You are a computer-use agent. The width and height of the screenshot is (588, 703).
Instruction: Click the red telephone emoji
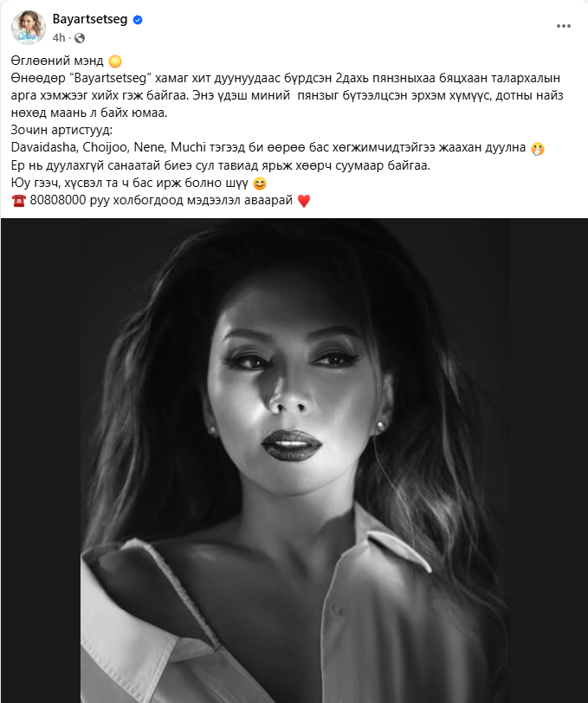coord(19,200)
